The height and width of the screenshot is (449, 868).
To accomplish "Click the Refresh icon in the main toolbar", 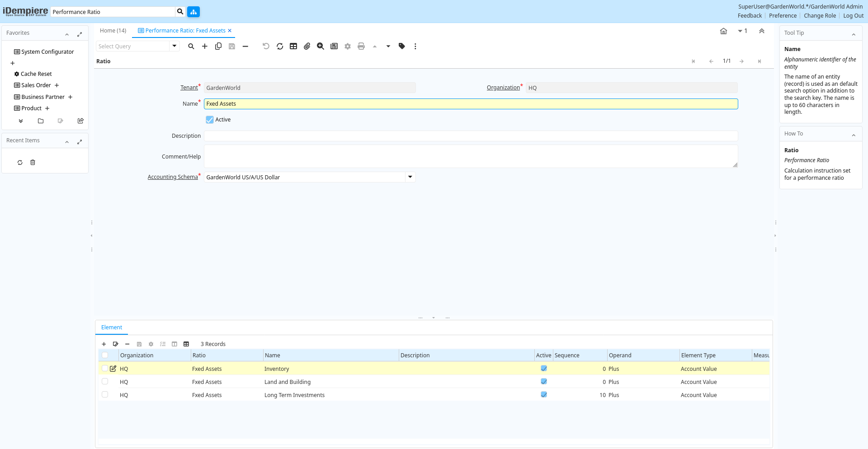I will pyautogui.click(x=280, y=46).
